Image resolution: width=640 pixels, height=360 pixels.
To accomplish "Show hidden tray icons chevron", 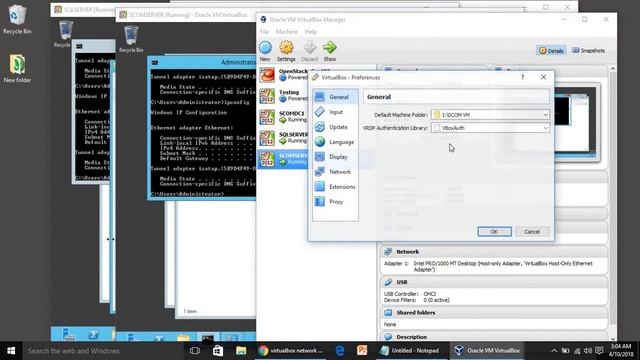I will click(x=554, y=351).
